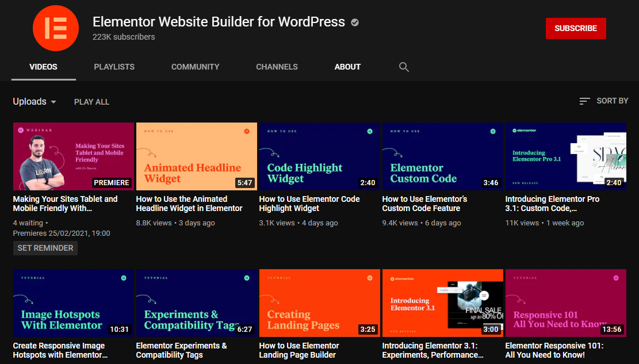Open title How to Use the Animated Headline Widget
Image resolution: width=639 pixels, height=364 pixels.
pos(189,204)
